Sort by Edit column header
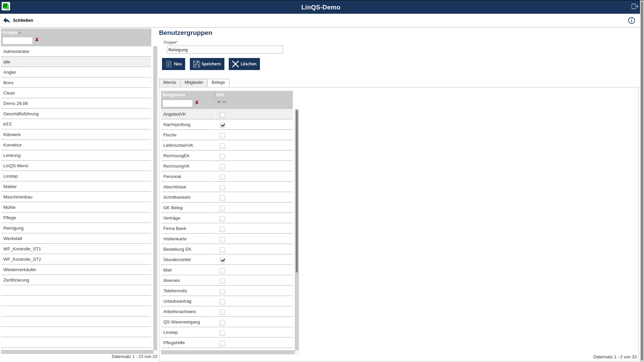Viewport: 644px width, 362px height. click(x=220, y=95)
